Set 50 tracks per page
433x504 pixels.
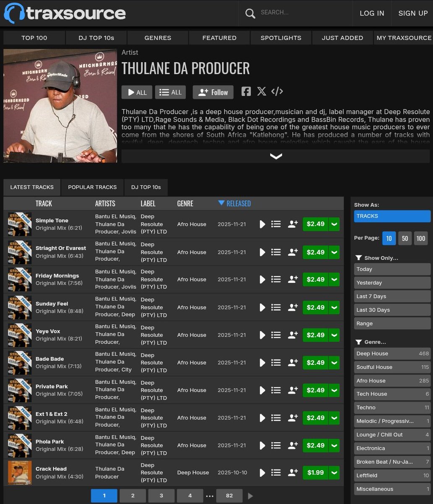click(x=405, y=238)
